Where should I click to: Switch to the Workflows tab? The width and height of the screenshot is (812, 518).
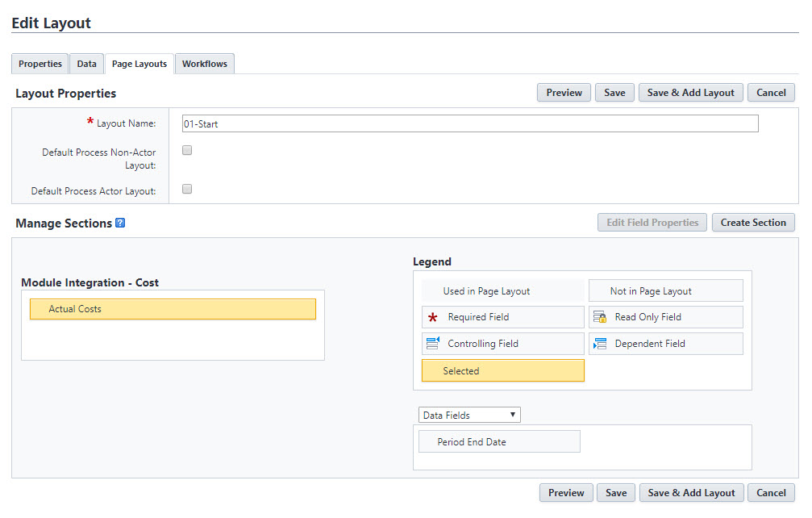[x=204, y=63]
